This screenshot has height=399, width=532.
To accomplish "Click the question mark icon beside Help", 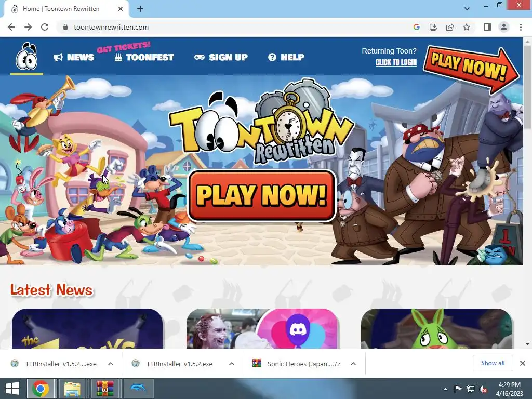I will [x=272, y=57].
